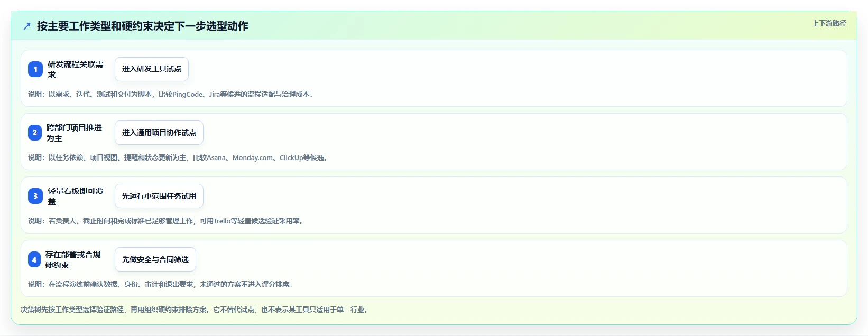Select the step 1 number badge
868x336 pixels.
35,69
